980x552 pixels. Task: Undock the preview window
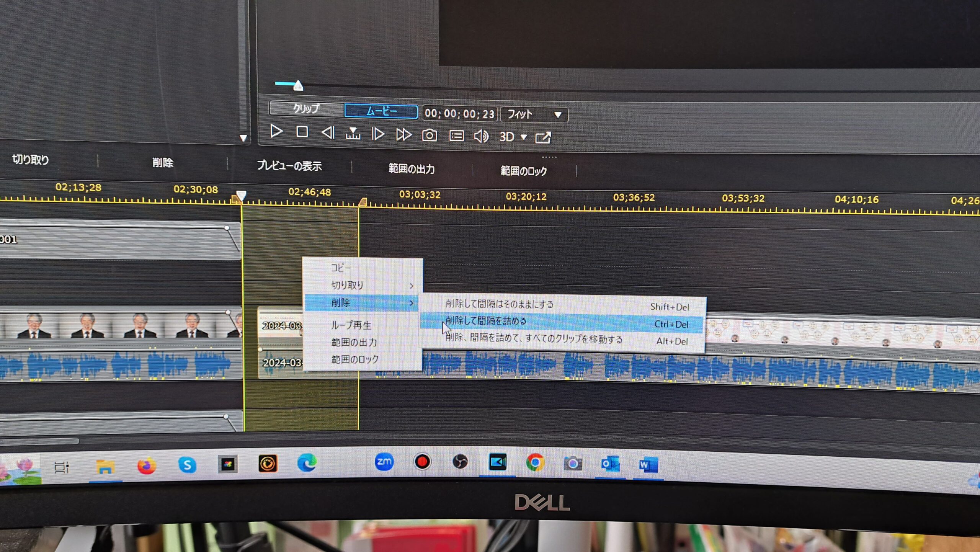(543, 137)
